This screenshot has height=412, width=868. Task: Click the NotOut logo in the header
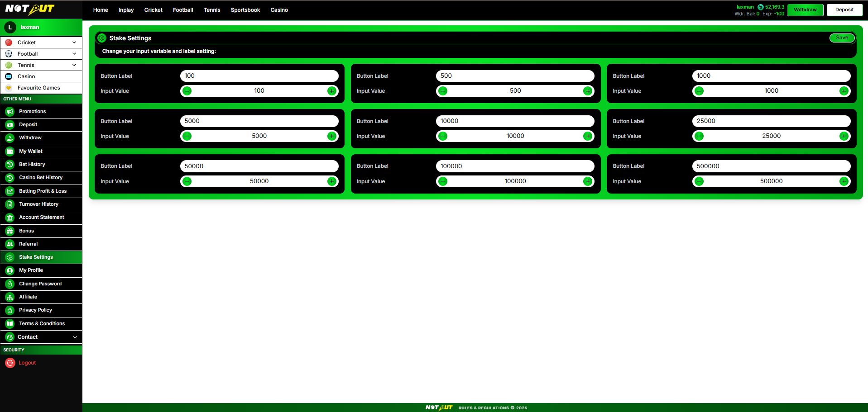click(x=30, y=9)
